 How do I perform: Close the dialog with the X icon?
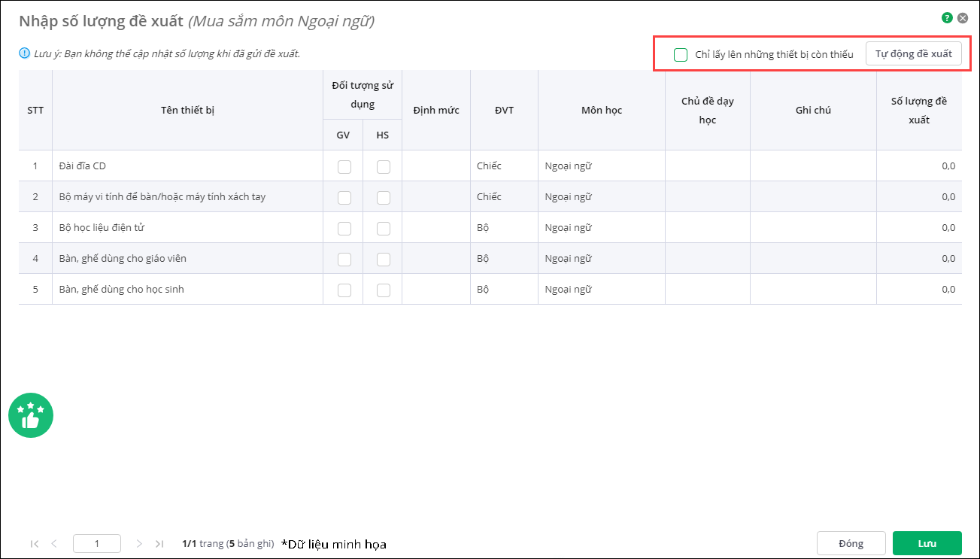pyautogui.click(x=963, y=17)
